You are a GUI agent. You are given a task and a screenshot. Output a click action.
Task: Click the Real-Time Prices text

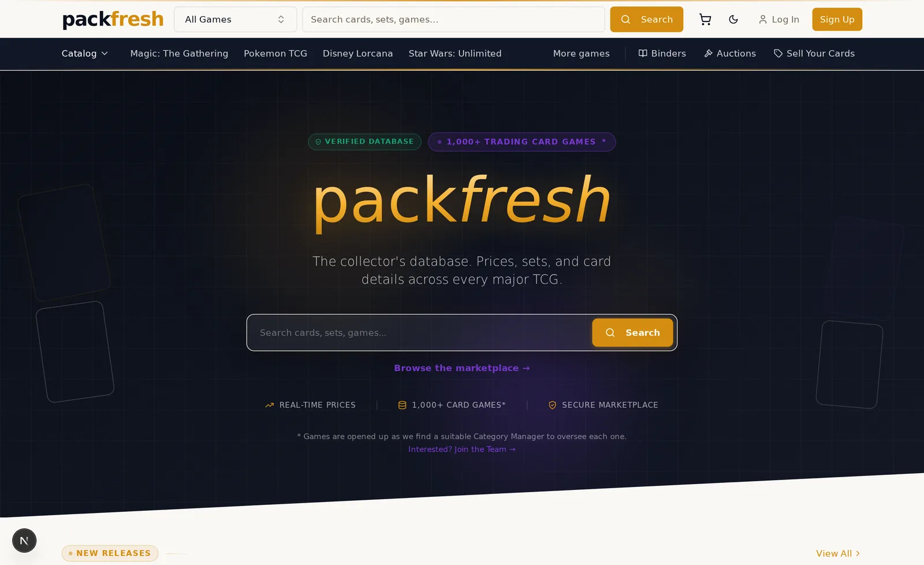(x=318, y=406)
